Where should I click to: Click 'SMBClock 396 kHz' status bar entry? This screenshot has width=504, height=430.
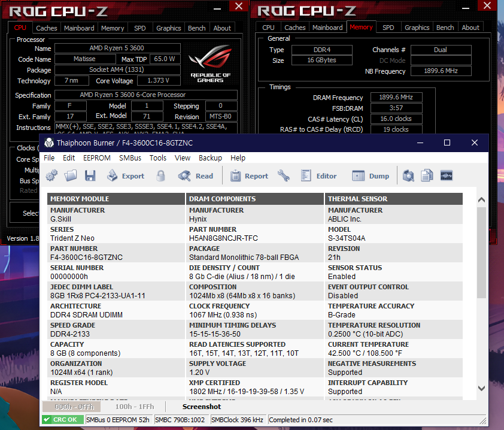point(237,420)
